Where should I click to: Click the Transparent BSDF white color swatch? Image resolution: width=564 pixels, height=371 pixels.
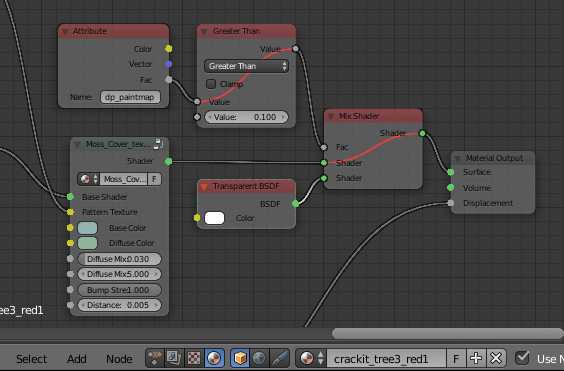214,218
